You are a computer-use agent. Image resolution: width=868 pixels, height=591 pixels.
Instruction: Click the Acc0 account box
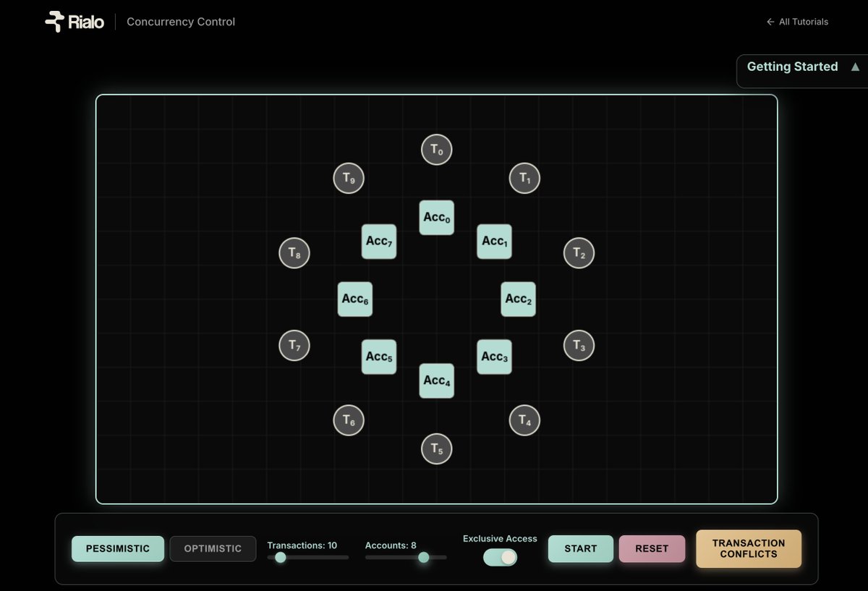[x=437, y=218]
